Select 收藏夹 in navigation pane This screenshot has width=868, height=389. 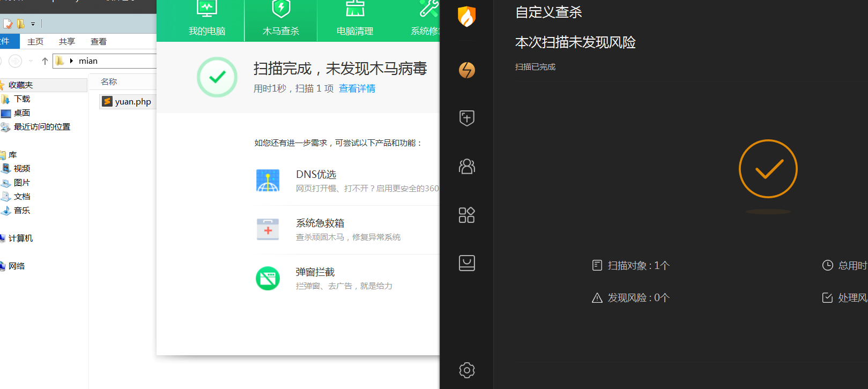[x=20, y=85]
